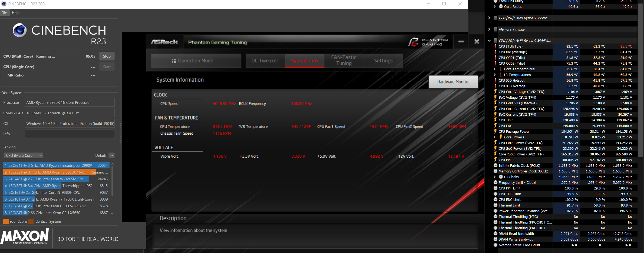The image size is (644, 253).
Task: Click the CPU IOD Hotspot thermometer icon
Action: coord(496,80)
